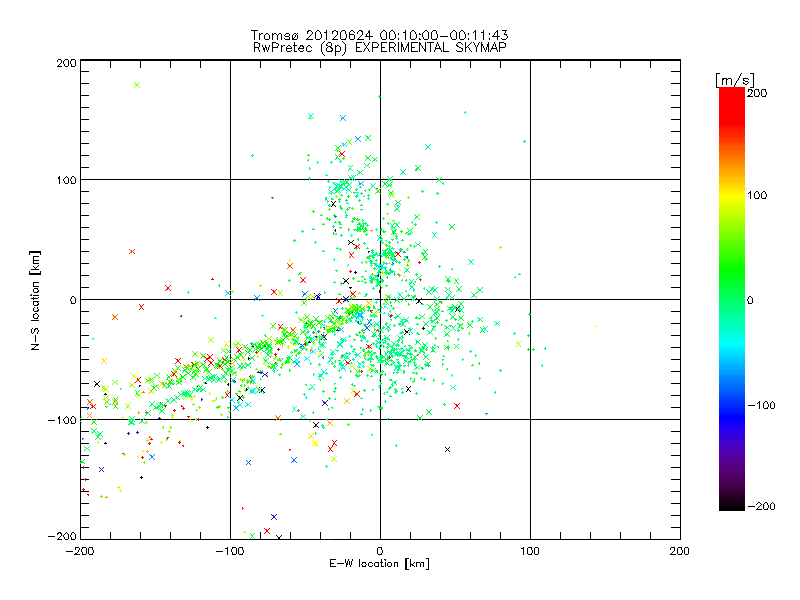
Task: Click the x-axis tick label '200'
Action: tap(680, 551)
